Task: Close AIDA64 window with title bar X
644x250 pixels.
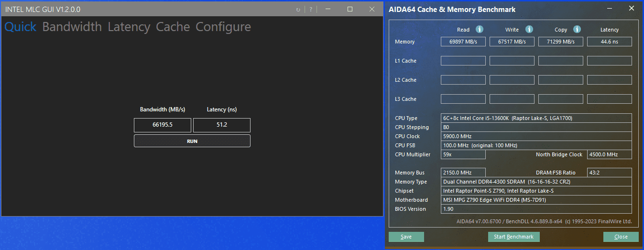Action: tap(632, 9)
